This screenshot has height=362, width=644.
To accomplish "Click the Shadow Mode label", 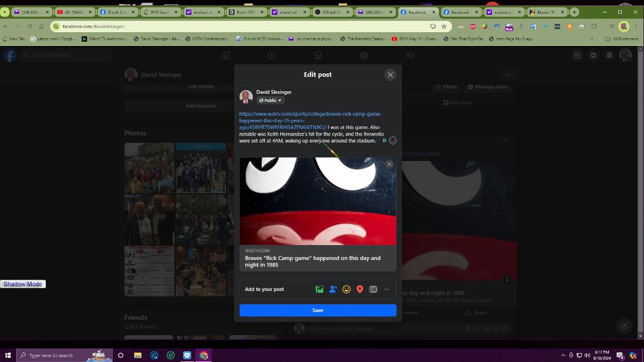I will pyautogui.click(x=23, y=284).
